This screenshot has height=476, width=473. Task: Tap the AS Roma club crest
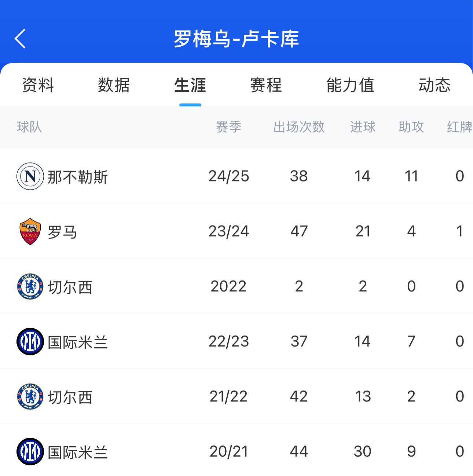coord(30,231)
